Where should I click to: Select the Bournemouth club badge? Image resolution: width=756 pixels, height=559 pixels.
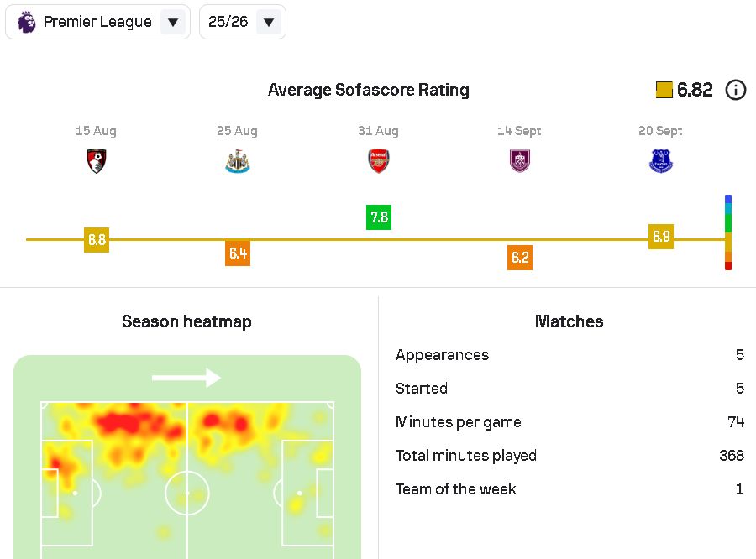pos(96,161)
